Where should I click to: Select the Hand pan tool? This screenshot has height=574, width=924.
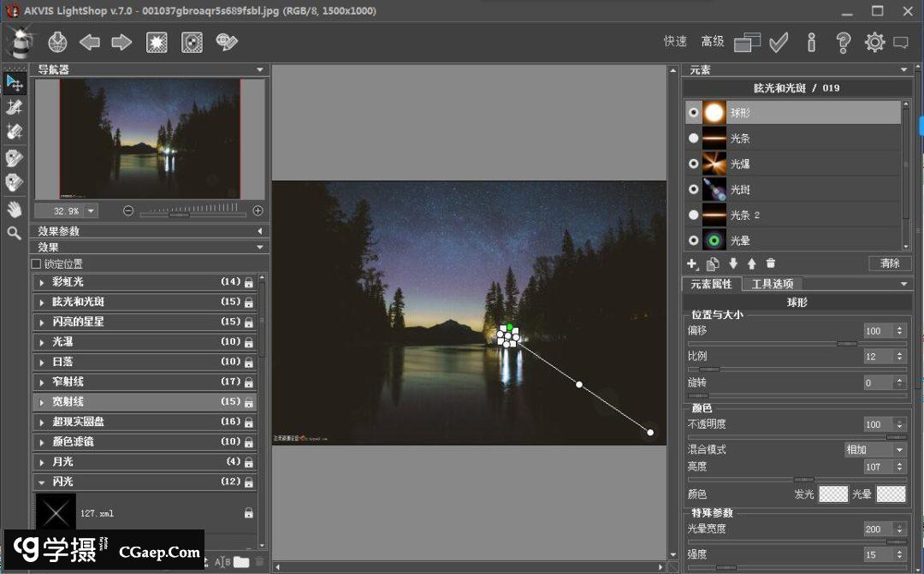click(x=14, y=208)
